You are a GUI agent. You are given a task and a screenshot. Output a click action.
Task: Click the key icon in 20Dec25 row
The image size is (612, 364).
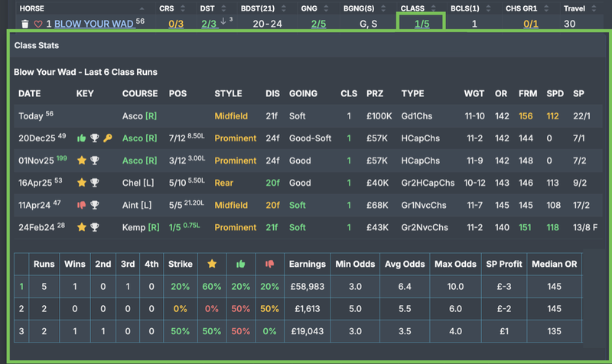tap(106, 138)
